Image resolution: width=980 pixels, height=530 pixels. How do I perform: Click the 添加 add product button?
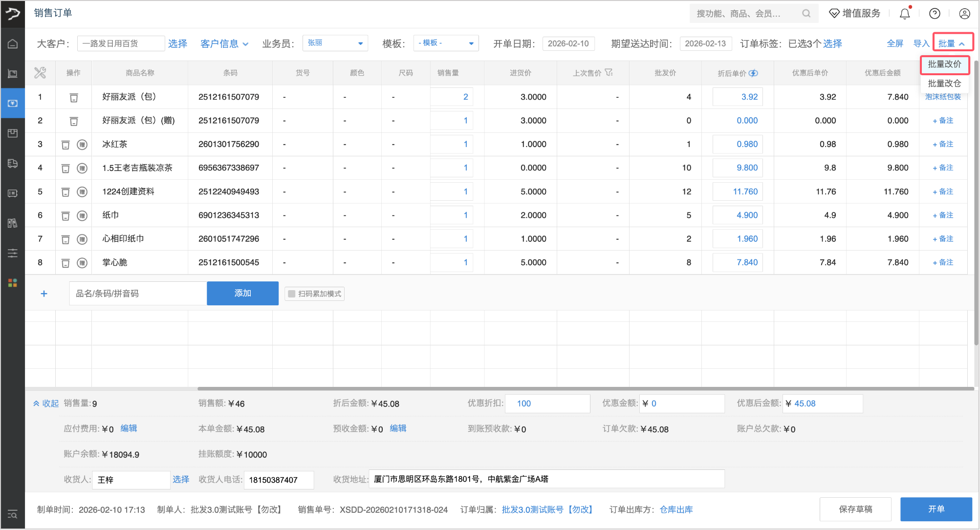(x=242, y=293)
